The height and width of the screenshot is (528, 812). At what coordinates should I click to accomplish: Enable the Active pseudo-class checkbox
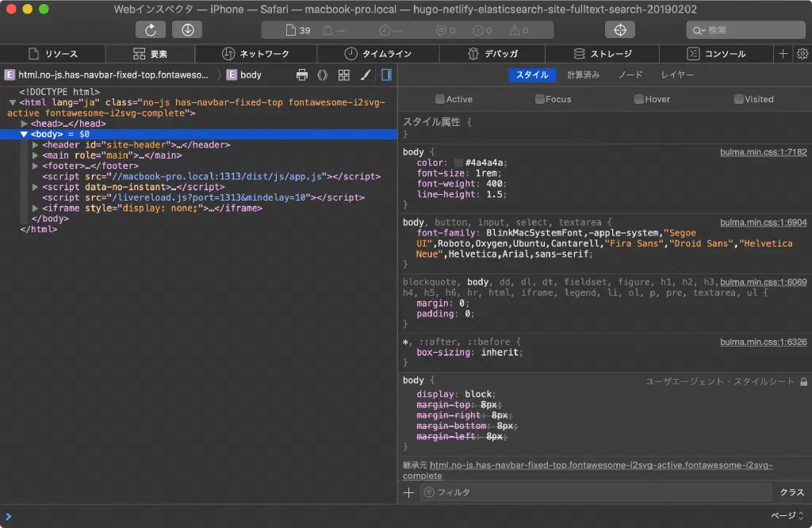[440, 99]
